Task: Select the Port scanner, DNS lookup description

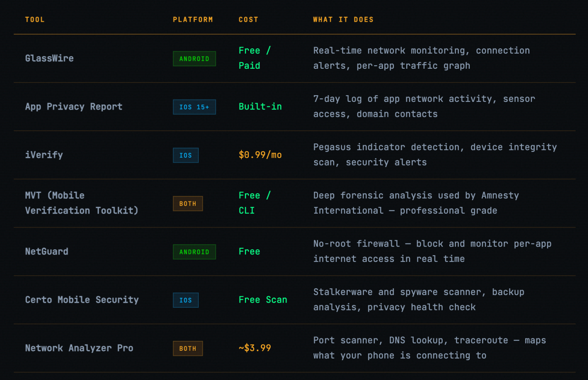Action: click(x=430, y=348)
